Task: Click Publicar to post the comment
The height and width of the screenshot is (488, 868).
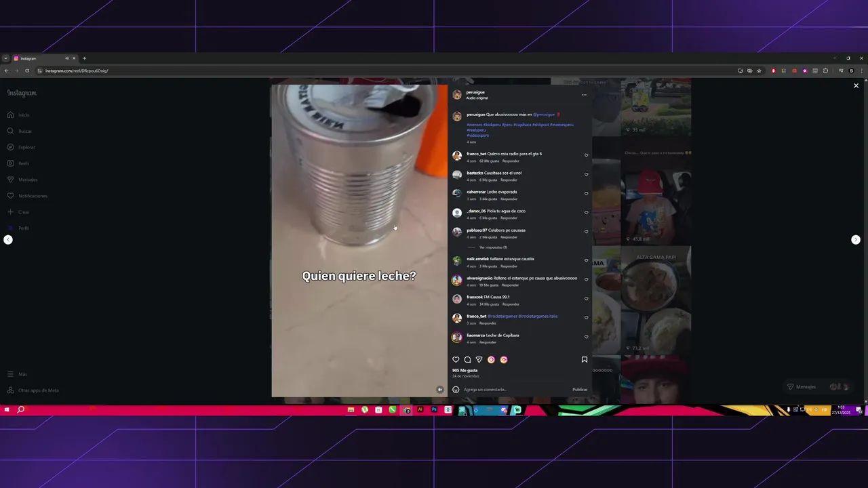Action: click(x=580, y=390)
